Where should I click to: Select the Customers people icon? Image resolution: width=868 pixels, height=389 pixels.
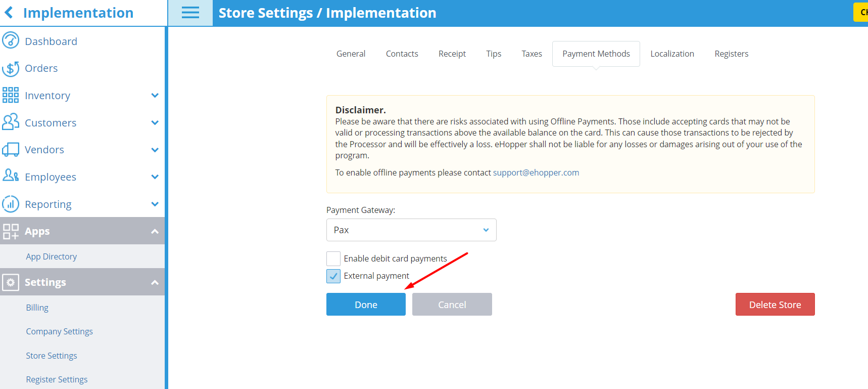pos(11,122)
